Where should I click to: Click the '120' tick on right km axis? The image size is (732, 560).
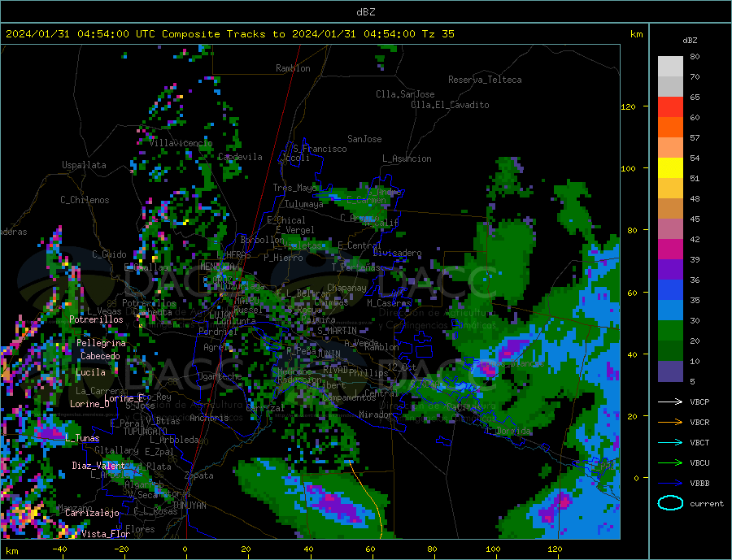click(629, 106)
